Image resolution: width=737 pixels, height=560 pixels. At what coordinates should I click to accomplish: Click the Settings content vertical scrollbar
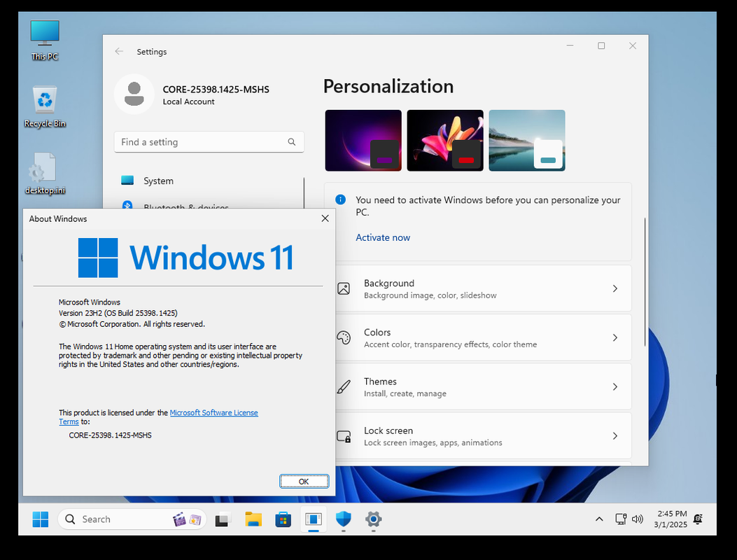(x=645, y=282)
